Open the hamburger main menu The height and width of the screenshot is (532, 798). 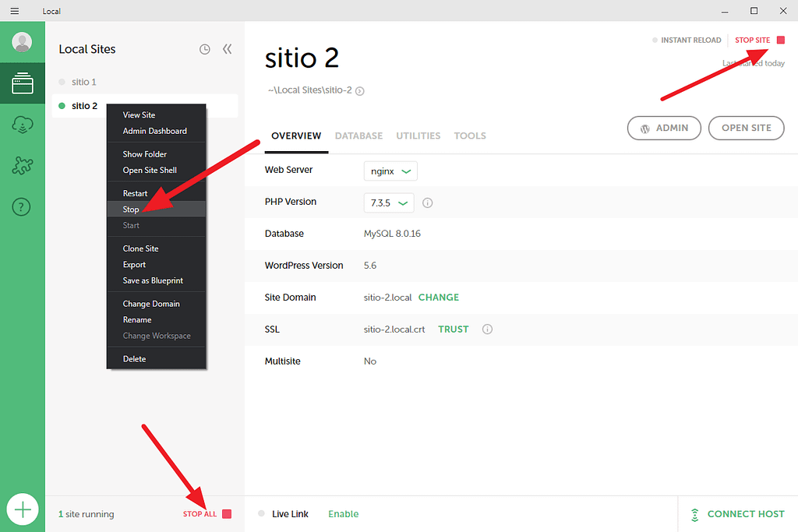point(15,11)
